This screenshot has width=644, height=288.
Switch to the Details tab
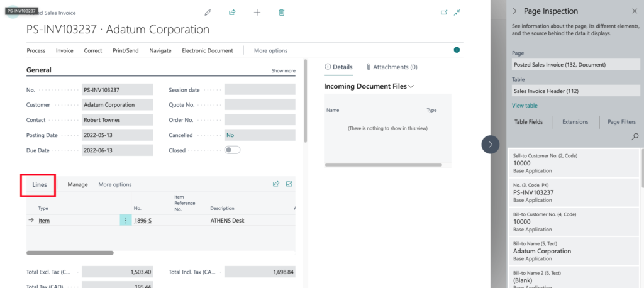[338, 67]
